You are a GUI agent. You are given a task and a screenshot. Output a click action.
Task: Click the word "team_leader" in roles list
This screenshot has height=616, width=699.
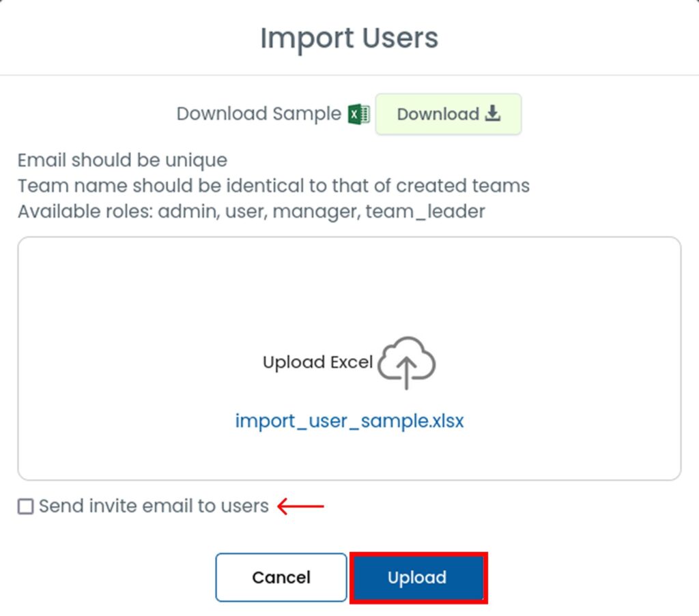(x=425, y=211)
